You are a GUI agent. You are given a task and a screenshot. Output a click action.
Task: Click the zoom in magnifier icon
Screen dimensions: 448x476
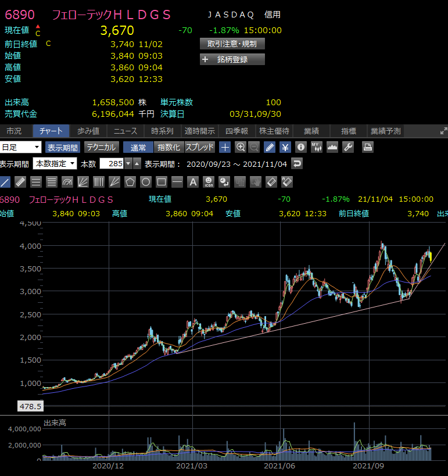(241, 147)
